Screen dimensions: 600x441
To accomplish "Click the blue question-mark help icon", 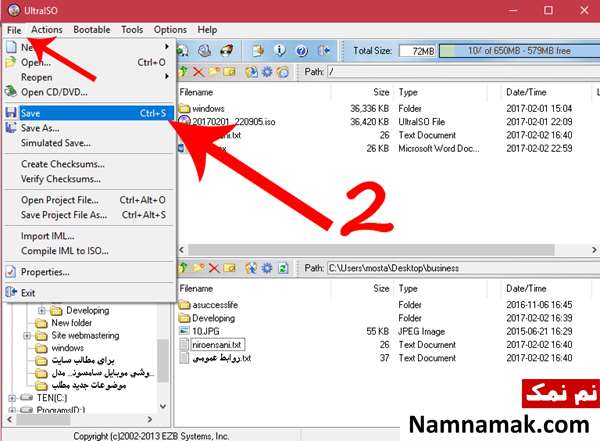I will tap(302, 51).
